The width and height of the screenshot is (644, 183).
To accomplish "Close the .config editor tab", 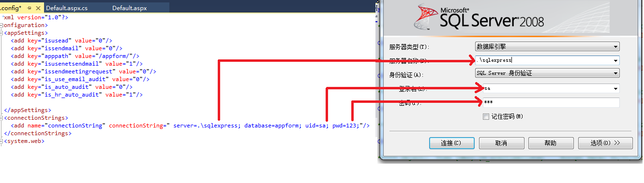I will [38, 8].
